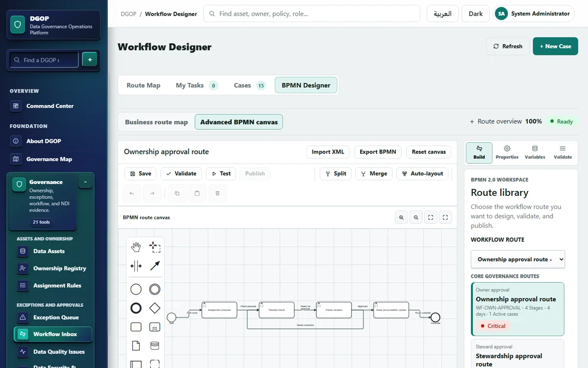Click the Start event circle on canvas

171,317
